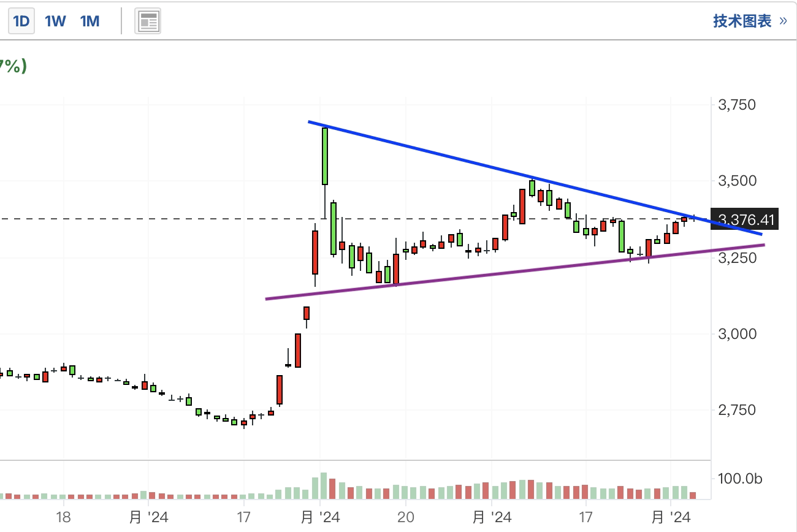Switch to the 1W timeframe
This screenshot has height=532, width=797.
(x=55, y=21)
